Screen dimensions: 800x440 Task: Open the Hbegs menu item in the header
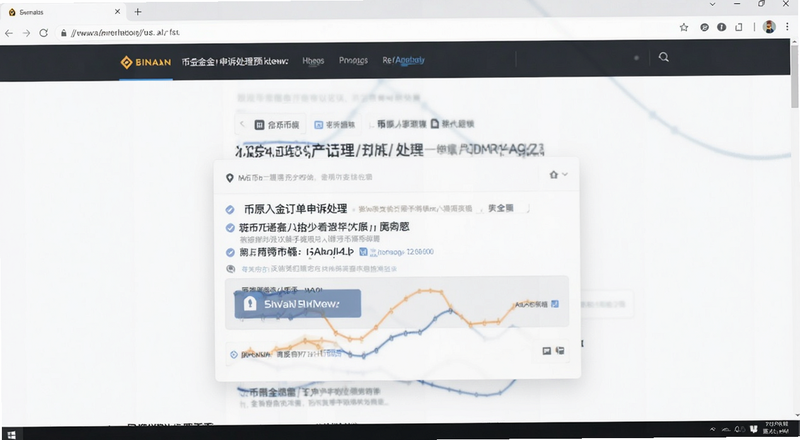(x=313, y=60)
